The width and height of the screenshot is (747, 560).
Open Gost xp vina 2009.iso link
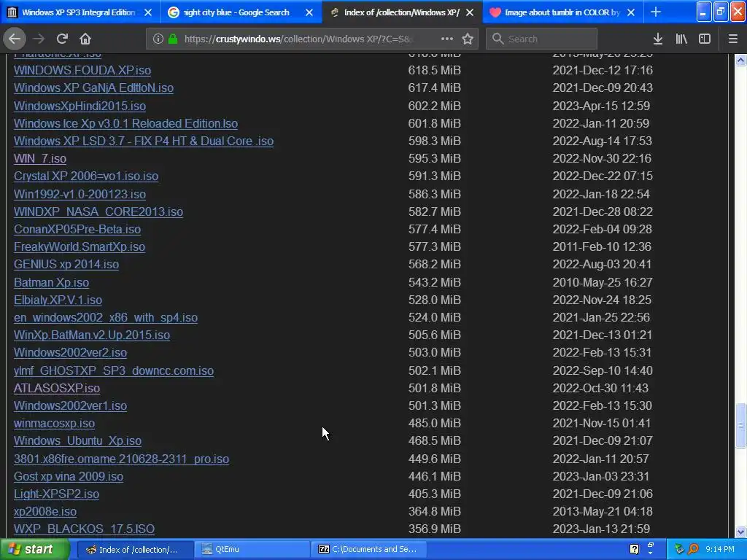(69, 477)
